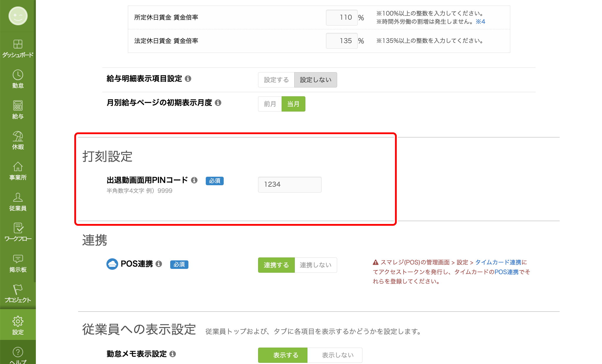Image resolution: width=602 pixels, height=364 pixels.
Task: Open the 休暇 vacation section
Action: click(18, 140)
